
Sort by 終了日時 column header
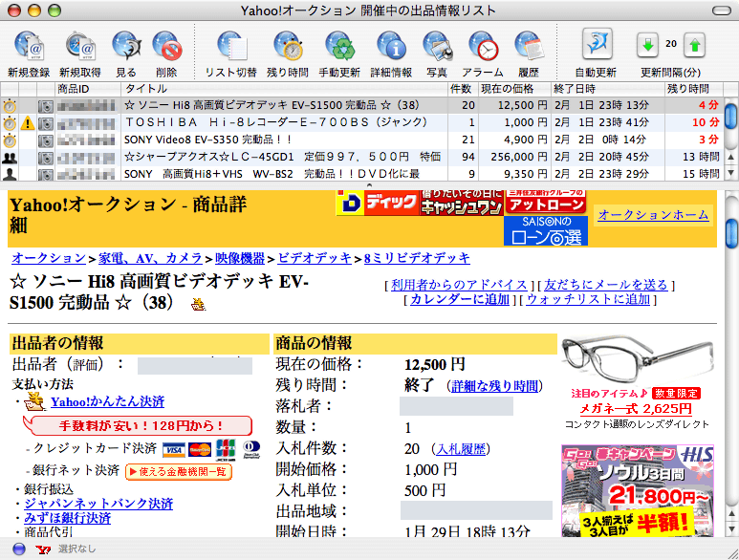607,89
